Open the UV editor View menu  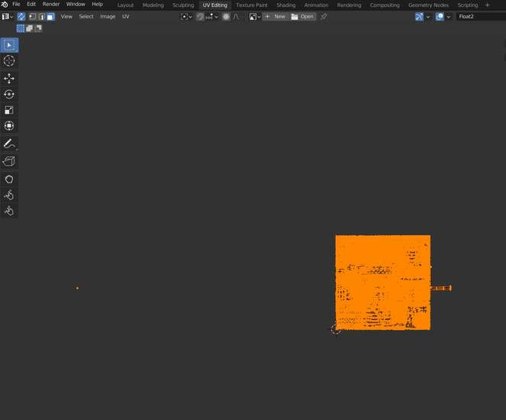pyautogui.click(x=66, y=17)
